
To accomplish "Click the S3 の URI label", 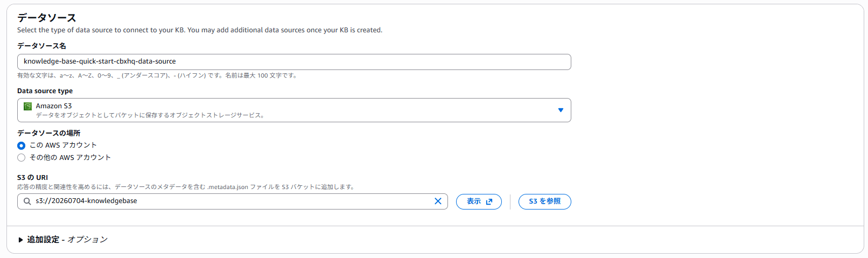I will 32,177.
